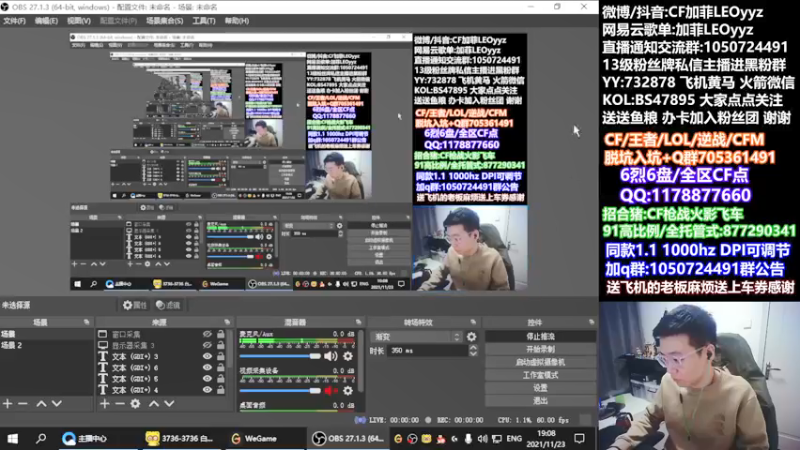Increase 时长 duration with up arrow
The height and width of the screenshot is (450, 800).
point(473,347)
